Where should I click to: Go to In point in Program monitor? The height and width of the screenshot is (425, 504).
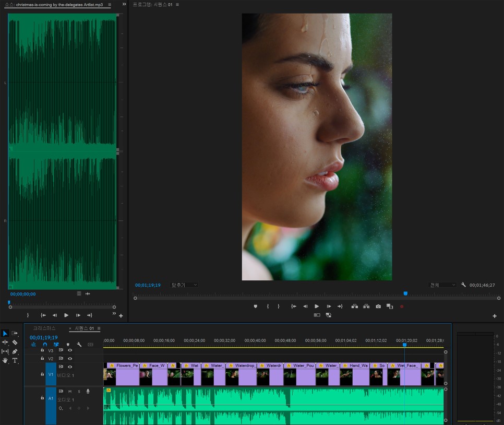tap(293, 306)
